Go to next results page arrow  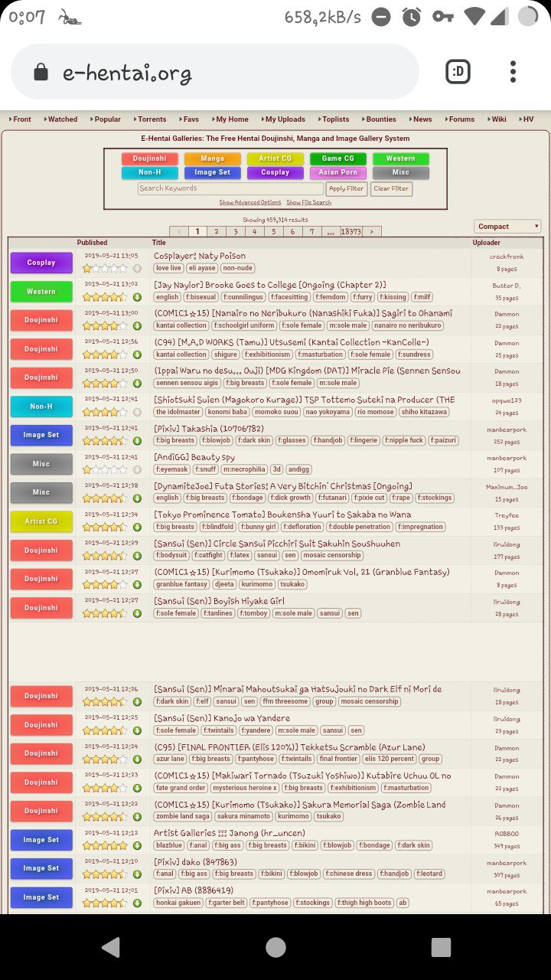coord(371,231)
